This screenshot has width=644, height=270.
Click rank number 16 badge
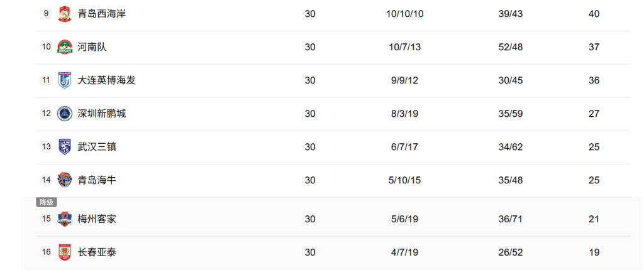click(46, 252)
